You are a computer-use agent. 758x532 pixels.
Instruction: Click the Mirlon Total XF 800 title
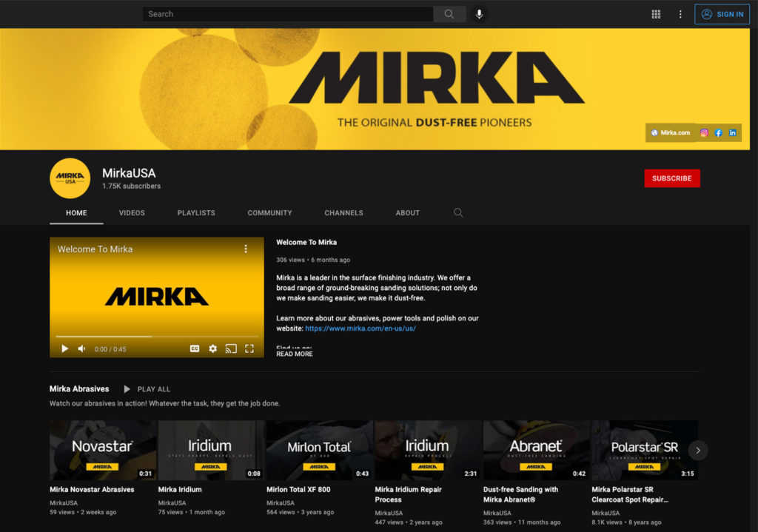pyautogui.click(x=298, y=490)
